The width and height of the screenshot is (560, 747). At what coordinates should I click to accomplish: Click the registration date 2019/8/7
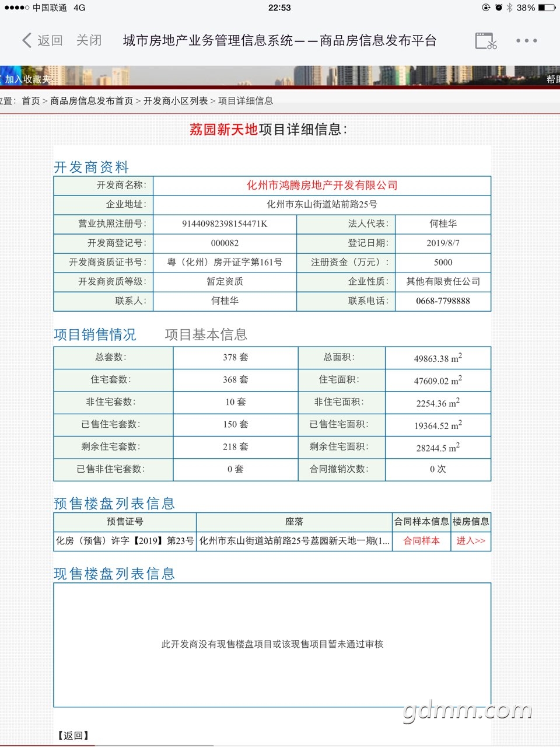click(443, 243)
